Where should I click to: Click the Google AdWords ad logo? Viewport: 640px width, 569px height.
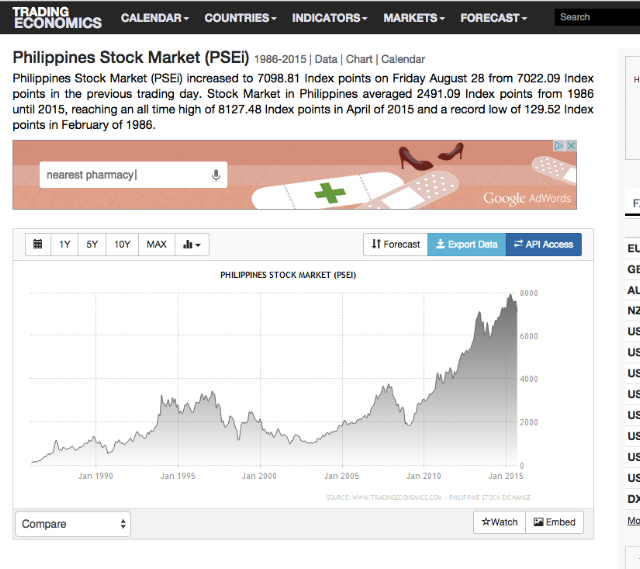tap(527, 198)
